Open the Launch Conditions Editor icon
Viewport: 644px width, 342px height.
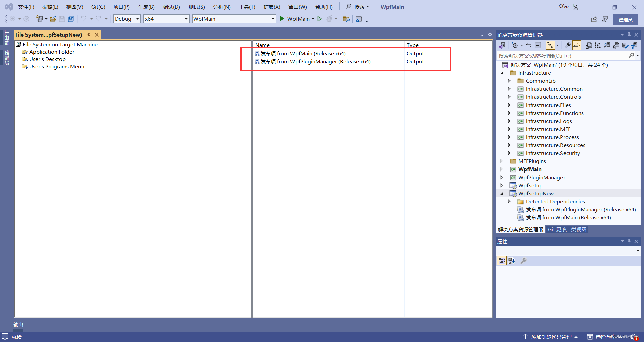634,45
